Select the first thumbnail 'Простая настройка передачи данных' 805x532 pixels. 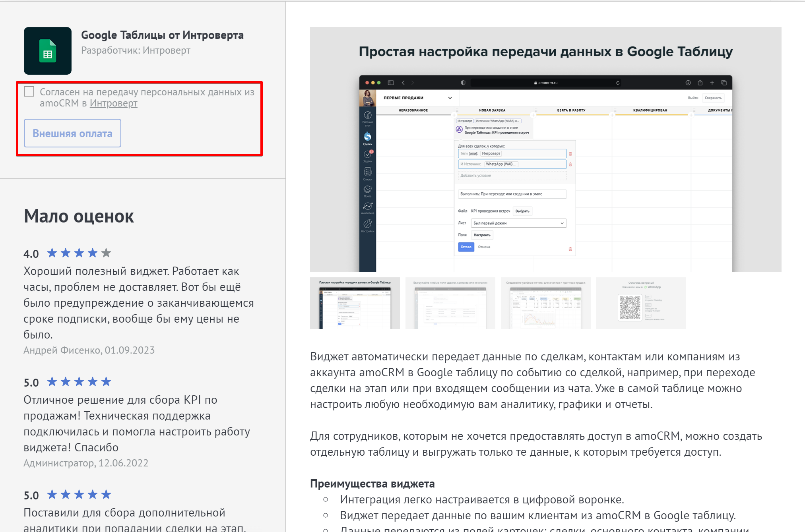(x=355, y=303)
